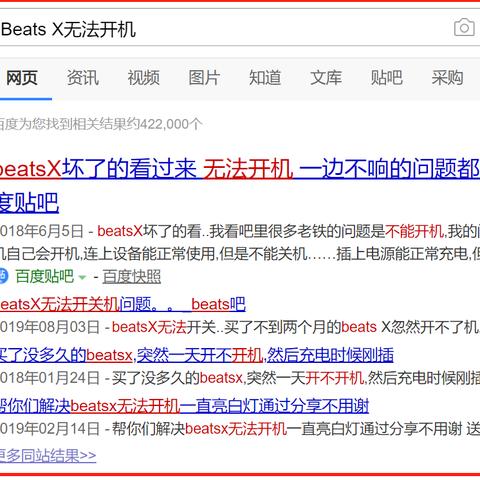Click the date text 2018年01月24日

point(50,378)
